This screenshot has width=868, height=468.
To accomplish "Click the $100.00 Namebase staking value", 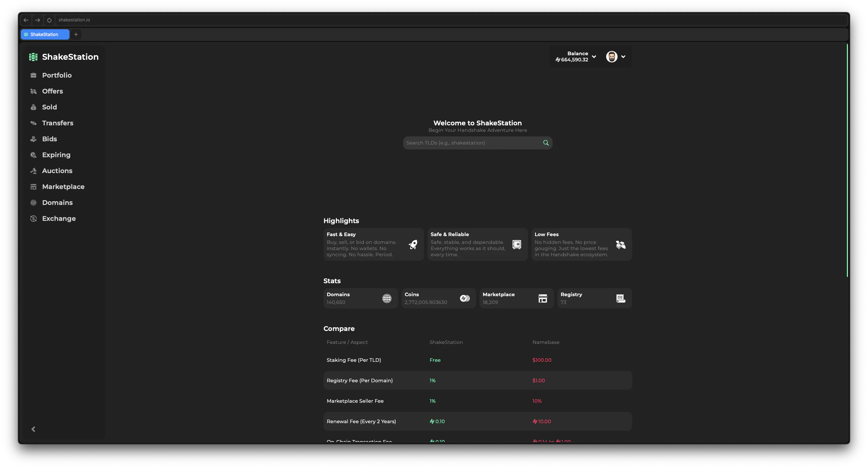I will pos(542,360).
